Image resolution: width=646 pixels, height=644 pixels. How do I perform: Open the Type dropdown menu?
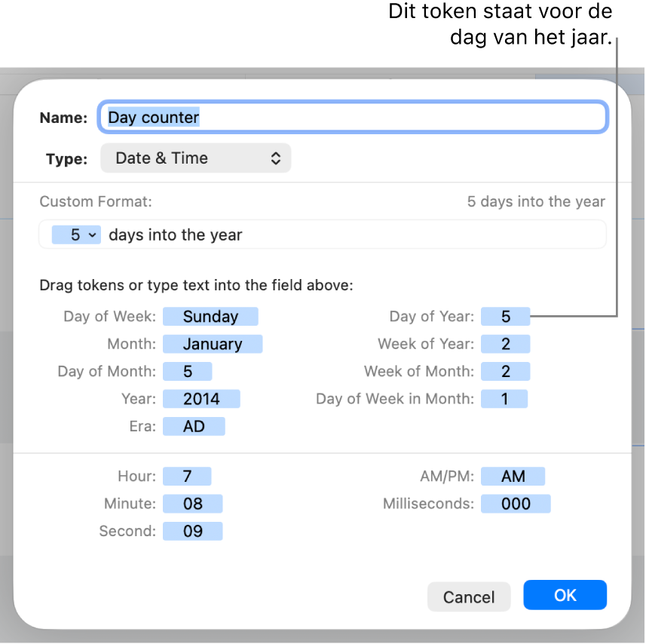pos(195,158)
